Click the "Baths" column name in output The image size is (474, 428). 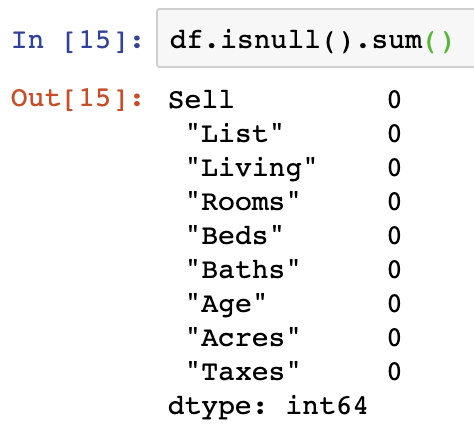[x=243, y=269]
